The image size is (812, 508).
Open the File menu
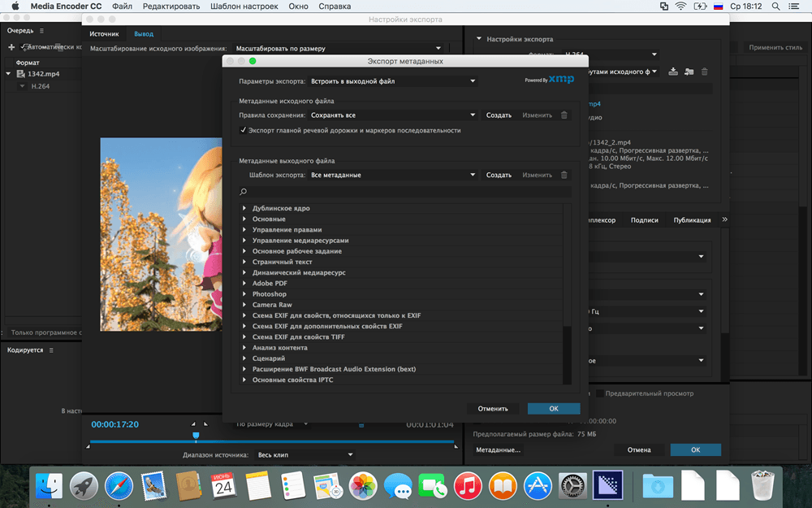123,7
